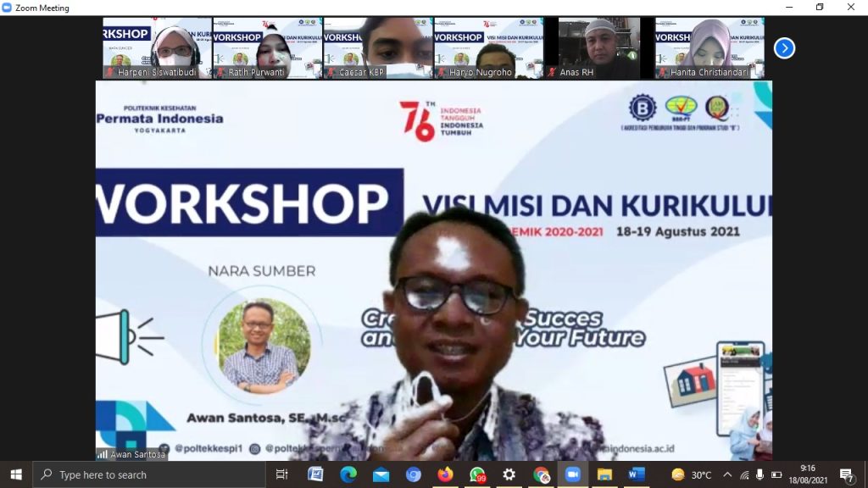
Task: Open the Windows Start menu
Action: coord(16,474)
